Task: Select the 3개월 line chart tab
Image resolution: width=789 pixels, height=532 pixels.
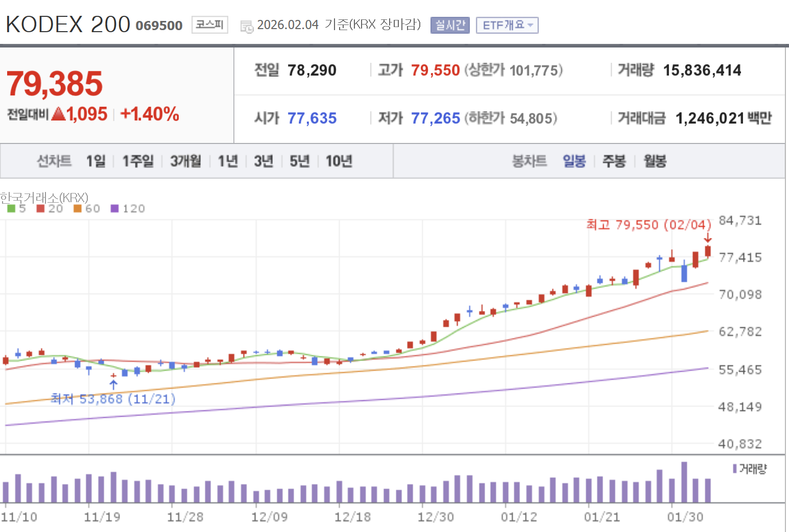Action: click(185, 161)
